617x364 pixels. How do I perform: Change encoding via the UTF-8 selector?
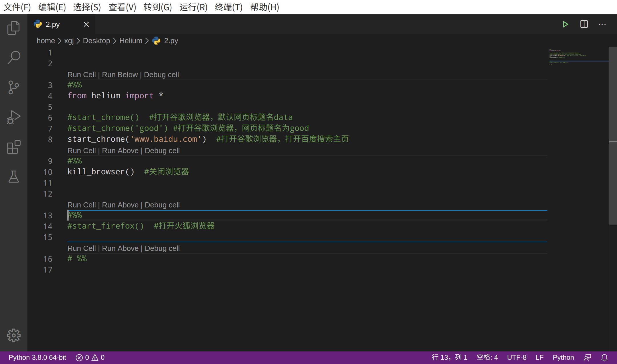[x=517, y=357]
